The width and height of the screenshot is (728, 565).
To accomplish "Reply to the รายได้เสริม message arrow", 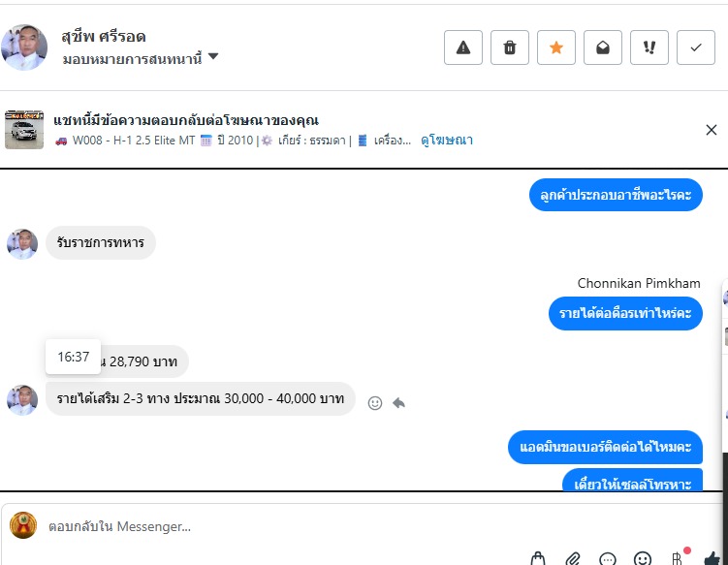I will coord(398,402).
